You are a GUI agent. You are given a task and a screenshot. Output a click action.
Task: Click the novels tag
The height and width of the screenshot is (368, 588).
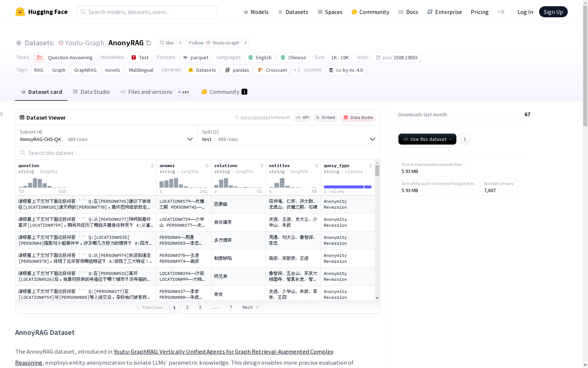[x=113, y=70]
